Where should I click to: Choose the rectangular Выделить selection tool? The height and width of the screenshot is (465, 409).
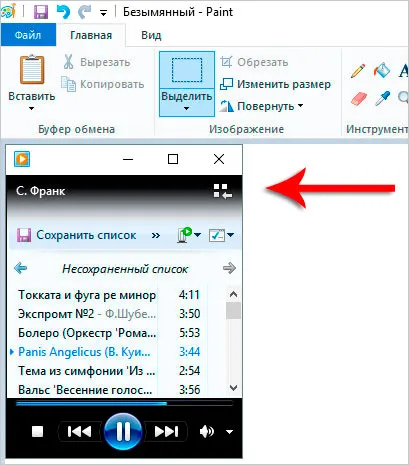pos(187,70)
